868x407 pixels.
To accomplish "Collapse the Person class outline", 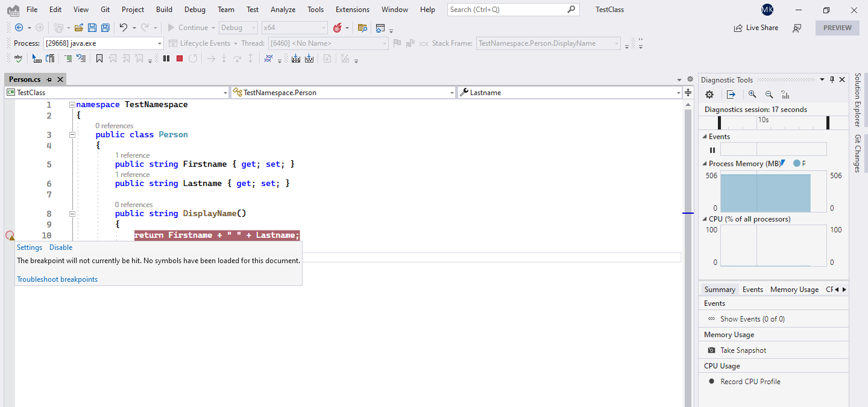I will coord(72,135).
